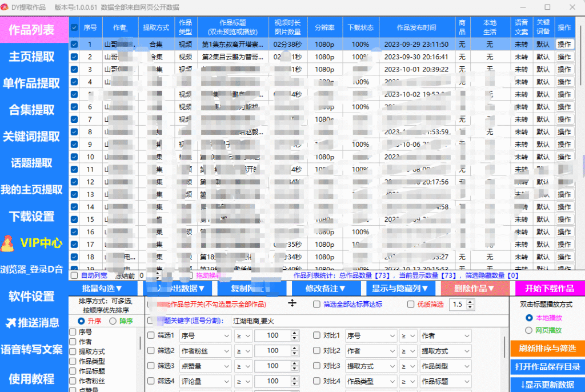Expand the 修改备注 dropdown

[326, 289]
